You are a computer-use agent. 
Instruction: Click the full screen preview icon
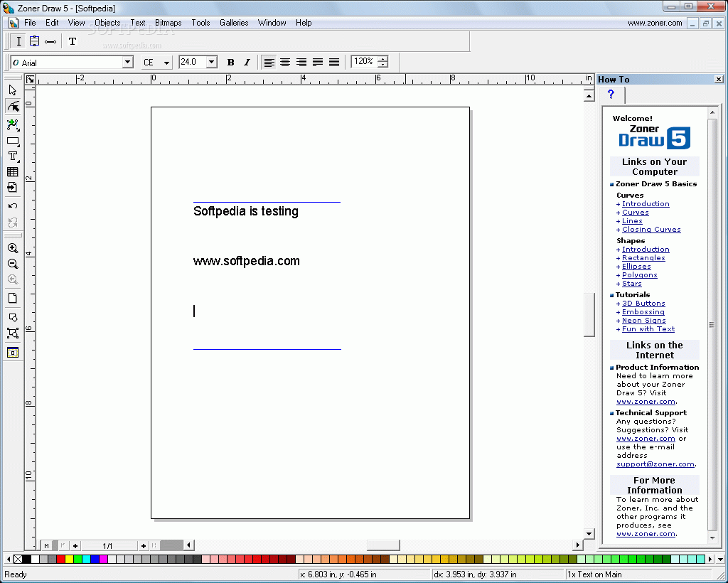tap(13, 353)
